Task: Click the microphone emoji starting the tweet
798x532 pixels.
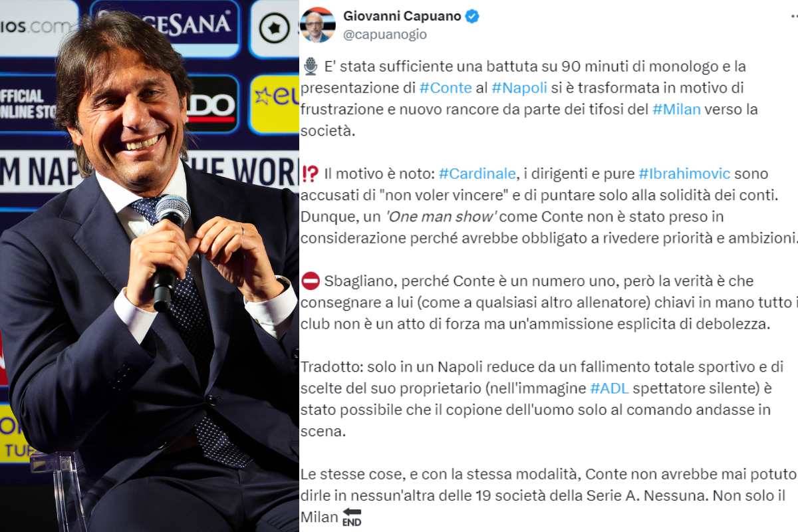Action: point(310,66)
